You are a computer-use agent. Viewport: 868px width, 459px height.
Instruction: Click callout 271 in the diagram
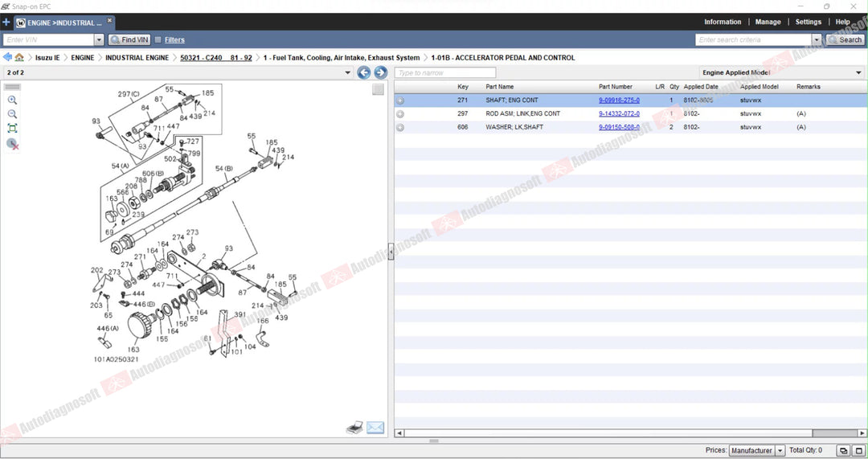pos(140,257)
